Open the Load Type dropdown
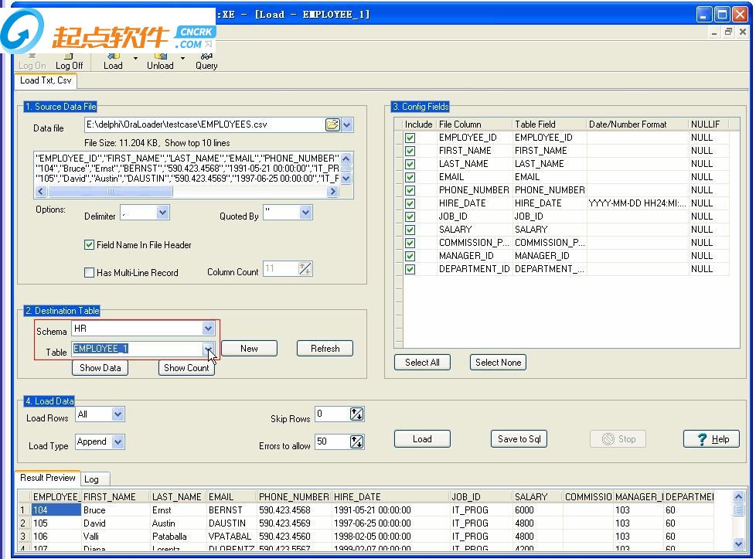Image resolution: width=756 pixels, height=559 pixels. [x=117, y=442]
